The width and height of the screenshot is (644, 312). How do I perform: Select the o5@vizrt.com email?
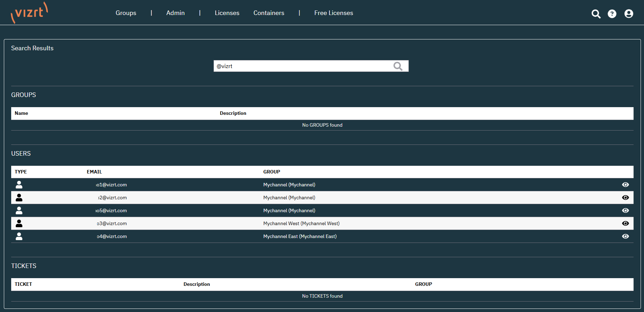click(x=111, y=210)
